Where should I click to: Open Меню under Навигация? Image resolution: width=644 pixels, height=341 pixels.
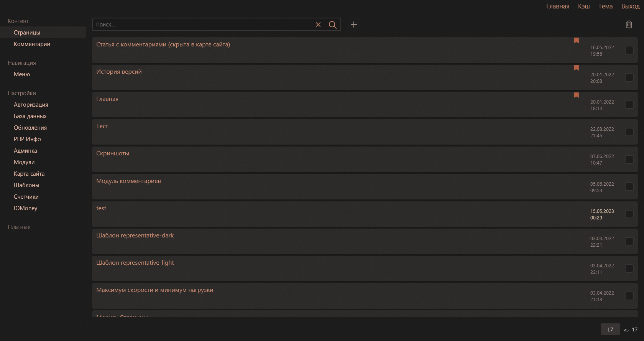pos(22,74)
